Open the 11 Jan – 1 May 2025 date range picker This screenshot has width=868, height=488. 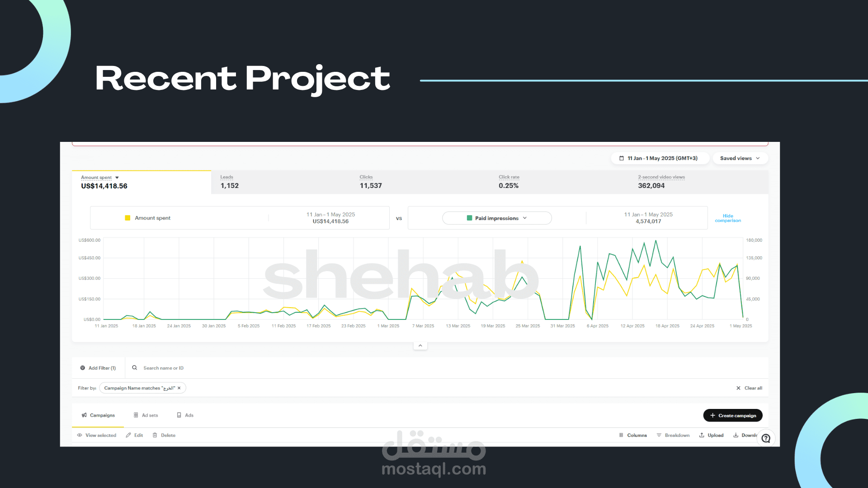(x=660, y=158)
